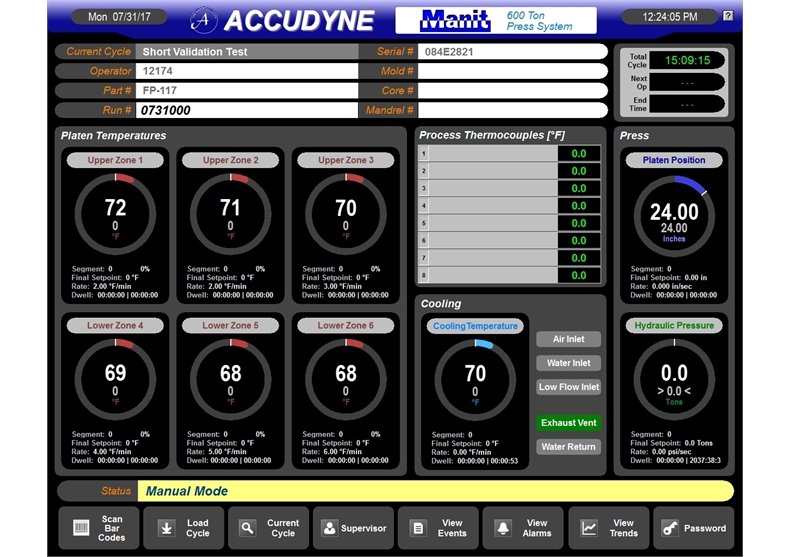Click the Load Cycle download arrow icon
Image resolution: width=790 pixels, height=557 pixels.
[x=166, y=527]
